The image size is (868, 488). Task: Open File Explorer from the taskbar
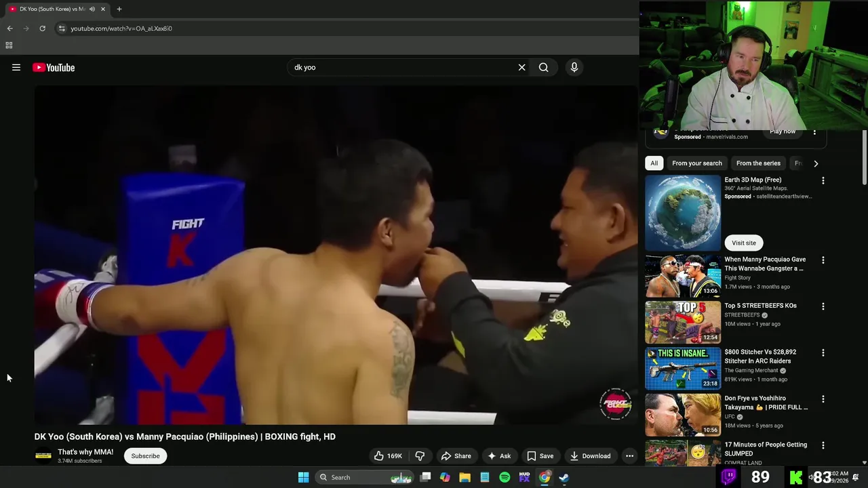465,477
